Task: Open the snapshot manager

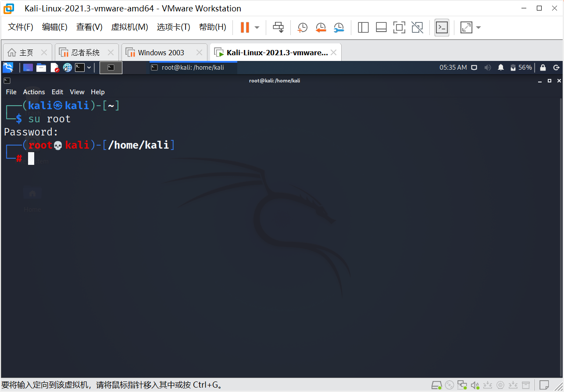Action: click(x=339, y=28)
